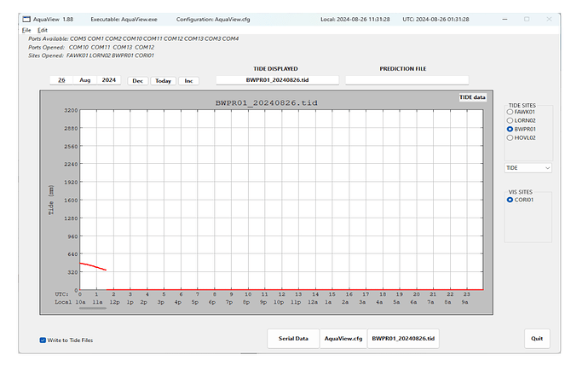This screenshot has height=378, width=588.
Task: Select the LORN02 tide site radio button
Action: tap(510, 120)
